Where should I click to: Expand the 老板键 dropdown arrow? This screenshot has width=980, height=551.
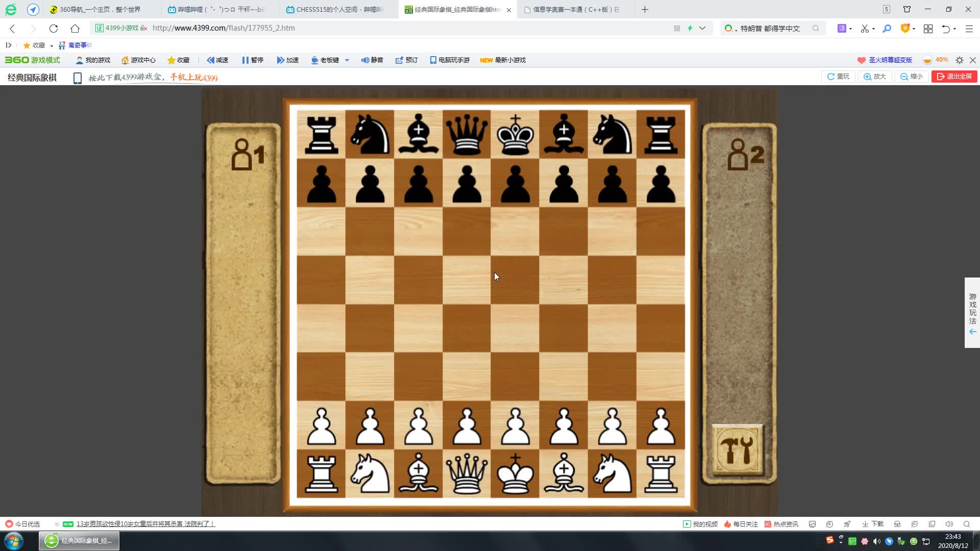(x=347, y=60)
